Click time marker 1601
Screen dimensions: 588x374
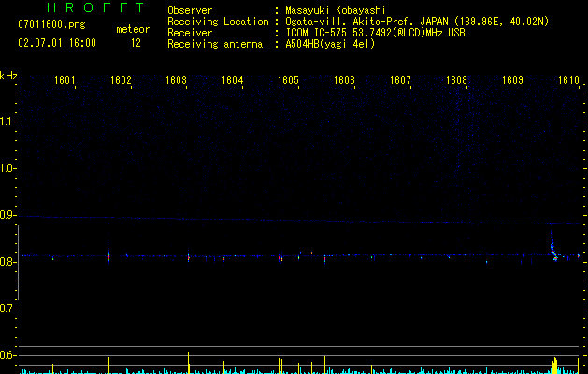pyautogui.click(x=65, y=80)
